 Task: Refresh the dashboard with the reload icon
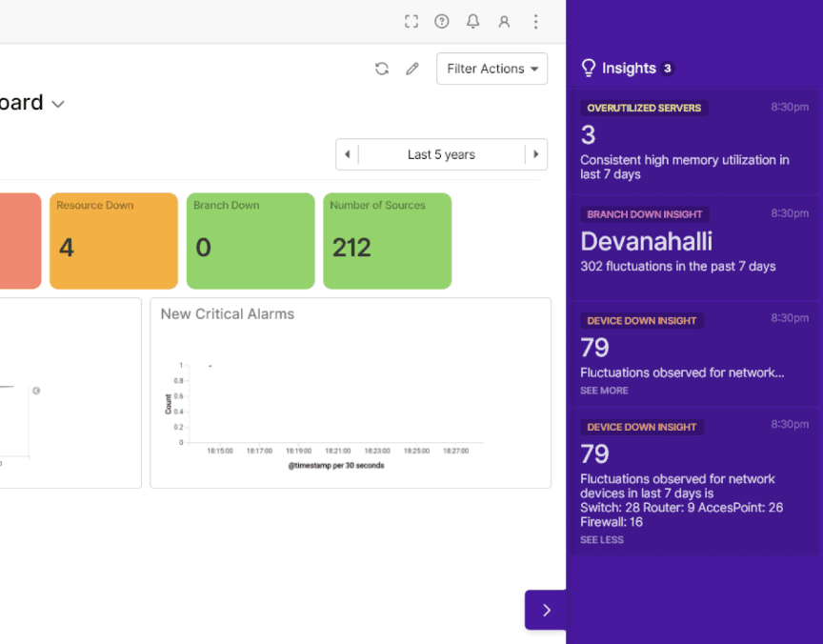click(382, 69)
